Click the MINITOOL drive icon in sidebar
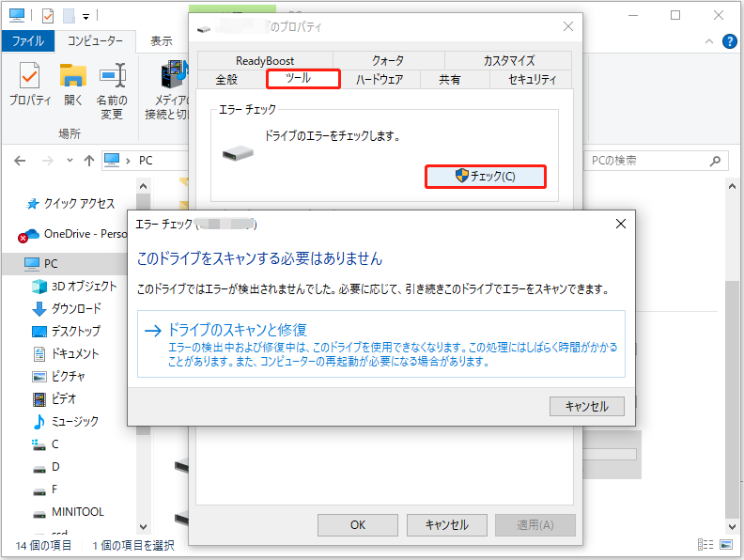 pos(39,514)
